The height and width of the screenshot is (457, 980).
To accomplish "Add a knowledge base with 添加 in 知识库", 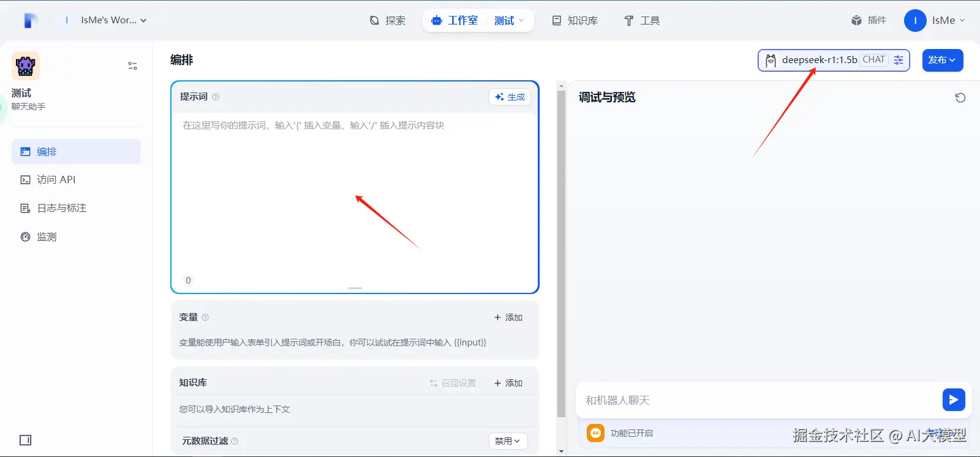I will click(508, 383).
